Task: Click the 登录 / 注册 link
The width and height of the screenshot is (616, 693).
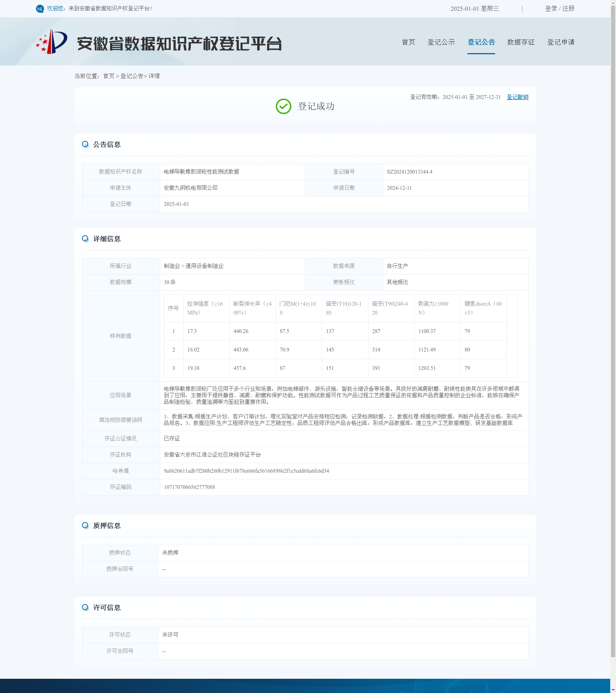Action: [560, 8]
